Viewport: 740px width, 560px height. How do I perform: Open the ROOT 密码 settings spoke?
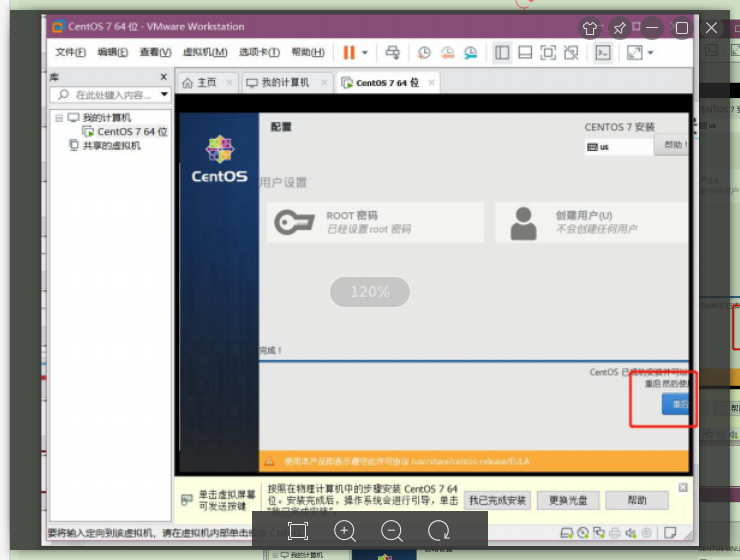tap(375, 222)
